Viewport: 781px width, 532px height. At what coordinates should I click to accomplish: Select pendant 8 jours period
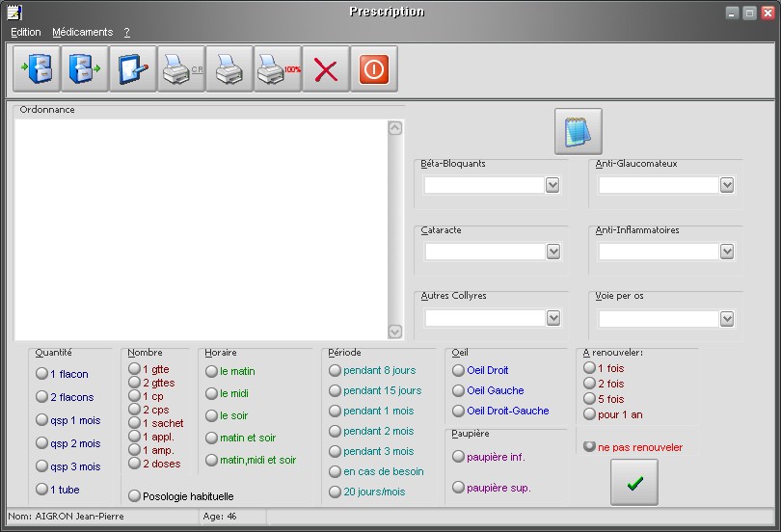pyautogui.click(x=372, y=370)
